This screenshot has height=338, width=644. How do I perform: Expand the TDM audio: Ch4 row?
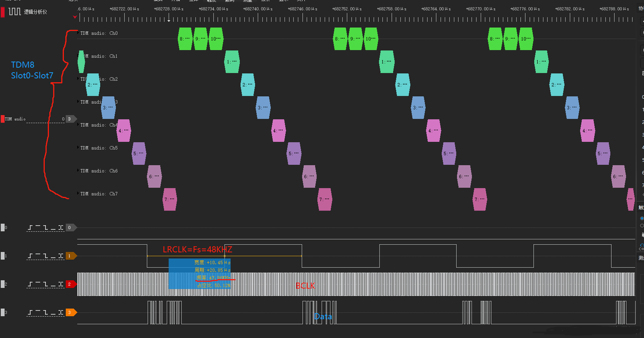click(78, 125)
